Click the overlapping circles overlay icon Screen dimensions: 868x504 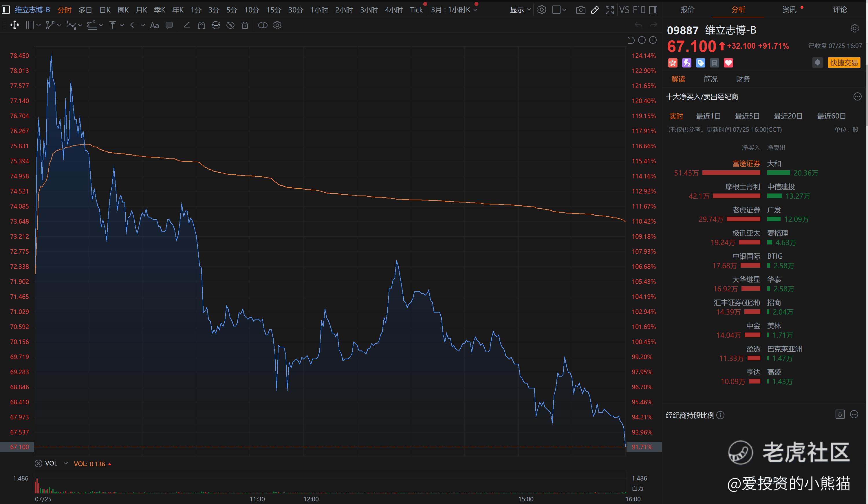pyautogui.click(x=263, y=25)
